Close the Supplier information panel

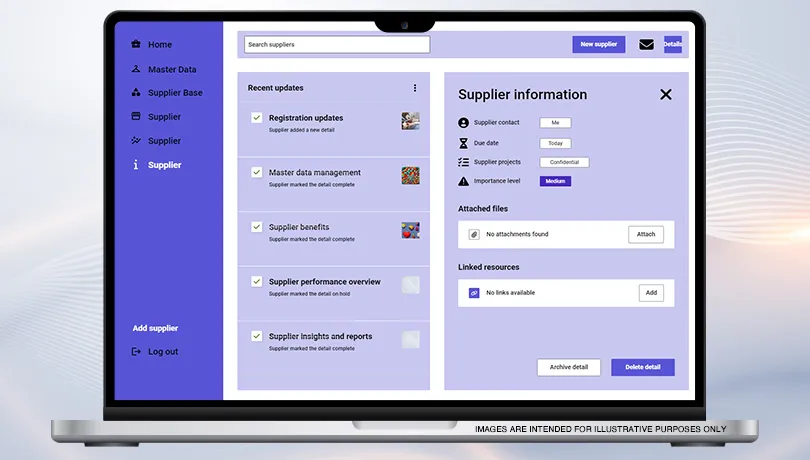pyautogui.click(x=665, y=94)
